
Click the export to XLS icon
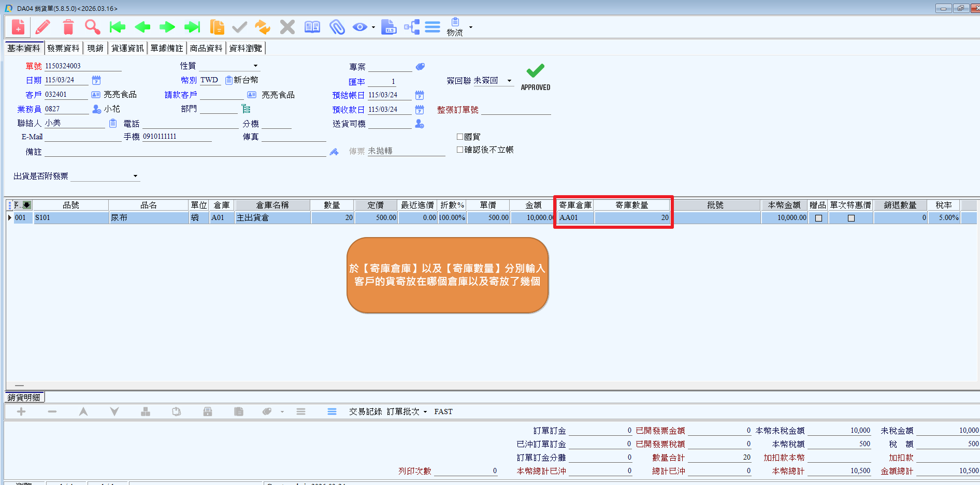(388, 27)
